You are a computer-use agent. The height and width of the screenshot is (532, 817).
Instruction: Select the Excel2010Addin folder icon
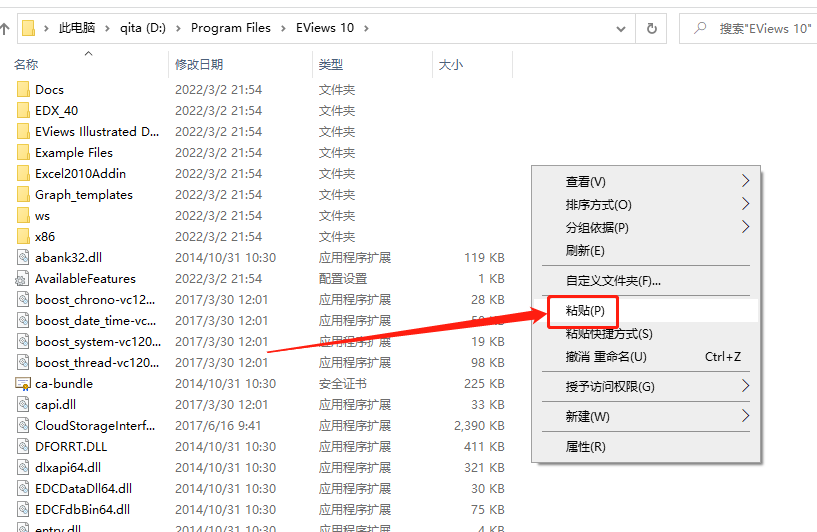[23, 174]
